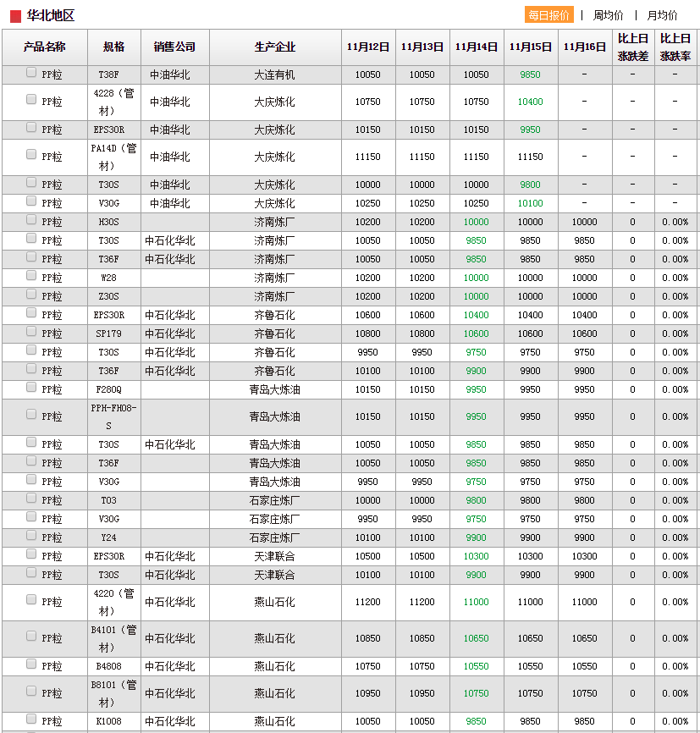Click the 比上日涨跌率 column header

[x=675, y=47]
